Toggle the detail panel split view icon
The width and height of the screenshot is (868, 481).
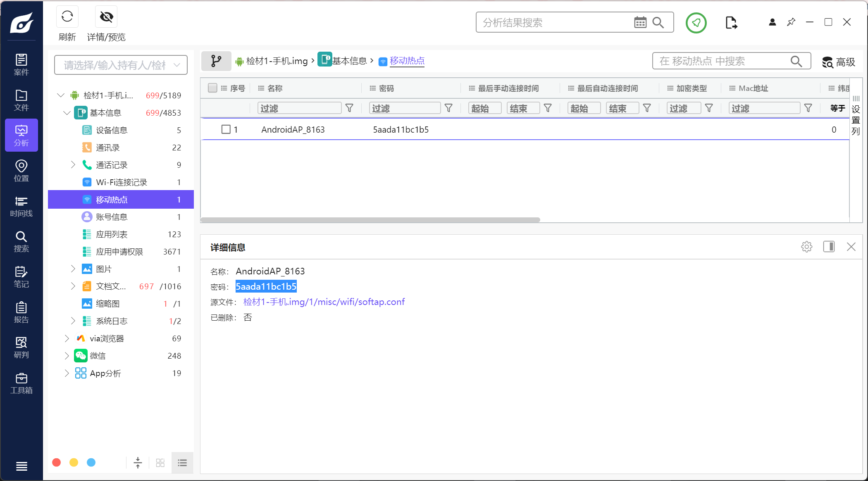829,247
